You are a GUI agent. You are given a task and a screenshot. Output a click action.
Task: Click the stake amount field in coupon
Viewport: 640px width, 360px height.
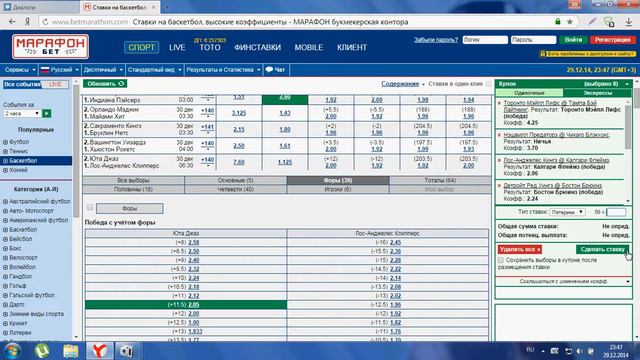(x=616, y=212)
